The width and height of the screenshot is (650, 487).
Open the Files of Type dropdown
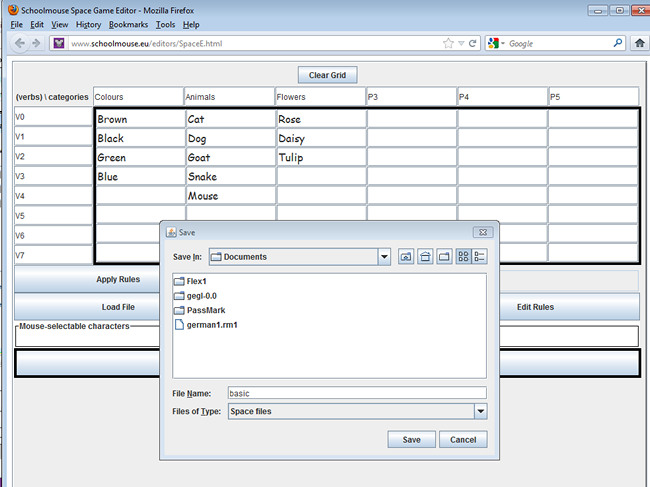point(480,411)
